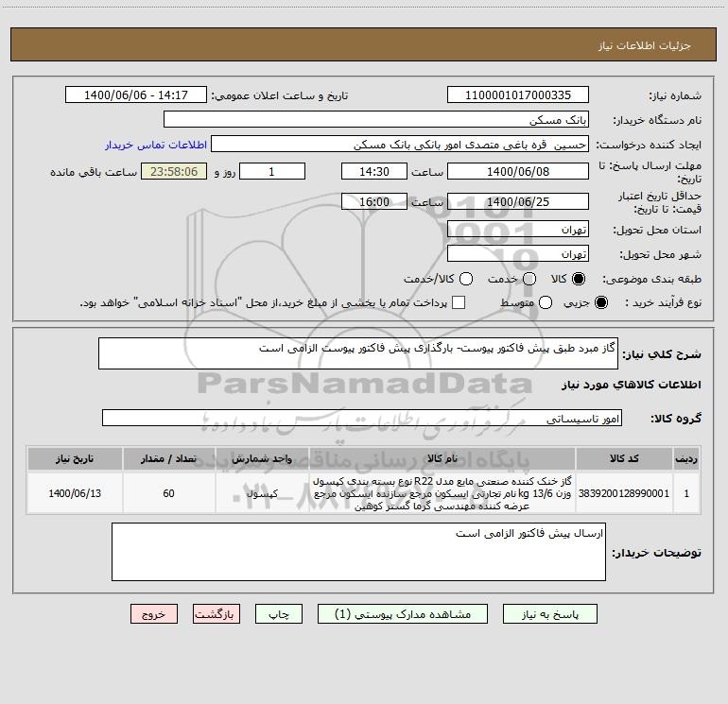Choose the جزیی purchase type radio
Image resolution: width=728 pixels, height=704 pixels.
(600, 302)
